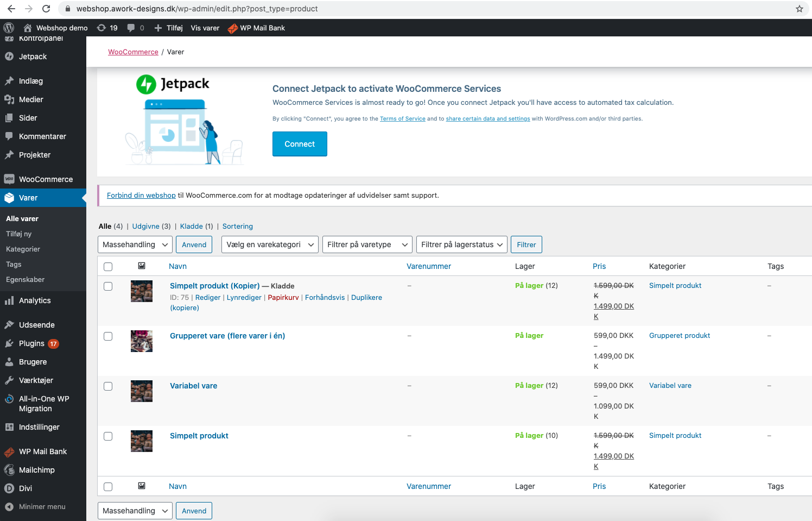
Task: Click the Værktøjer wrench icon
Action: (9, 380)
